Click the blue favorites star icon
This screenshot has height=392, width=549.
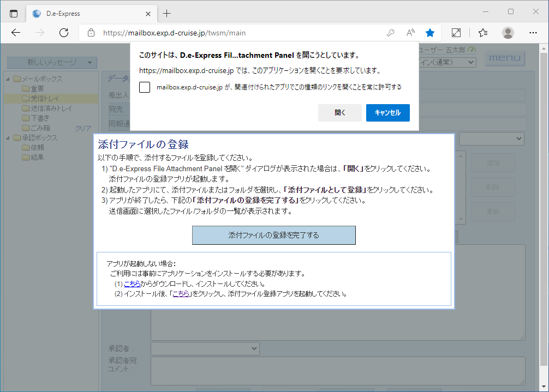[x=430, y=33]
